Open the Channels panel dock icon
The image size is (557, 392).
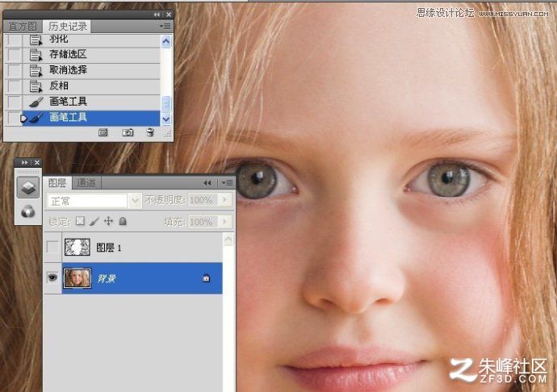click(28, 211)
